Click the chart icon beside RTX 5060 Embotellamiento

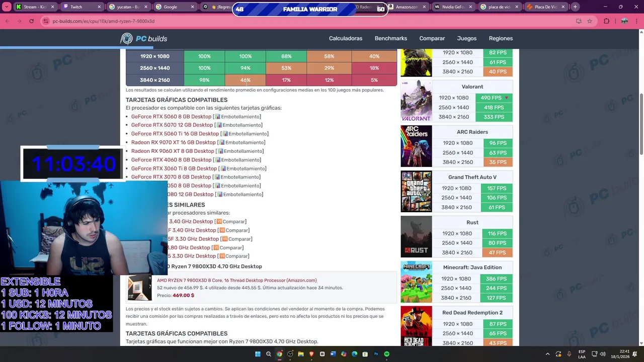tap(217, 117)
